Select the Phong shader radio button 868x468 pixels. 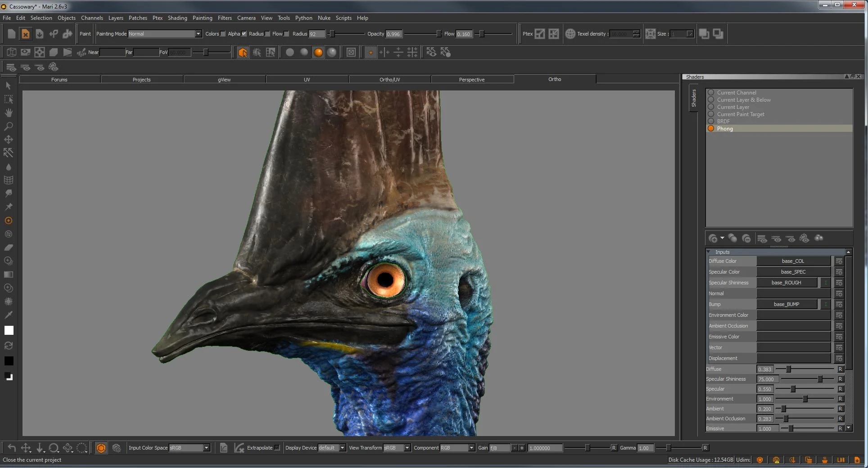[711, 128]
